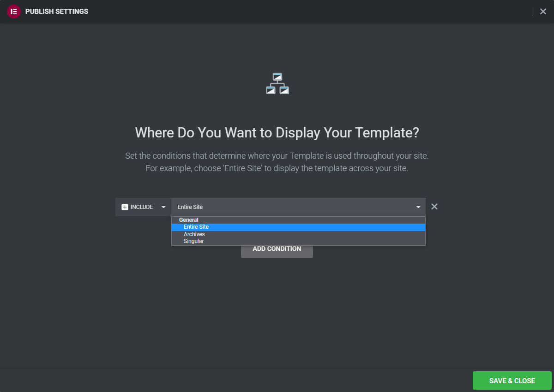Close the Publish Settings dialog
The height and width of the screenshot is (392, 554).
(543, 12)
